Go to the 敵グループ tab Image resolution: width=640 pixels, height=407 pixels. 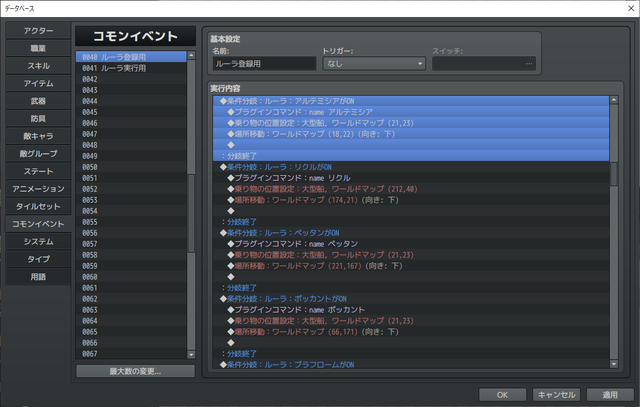[x=38, y=153]
